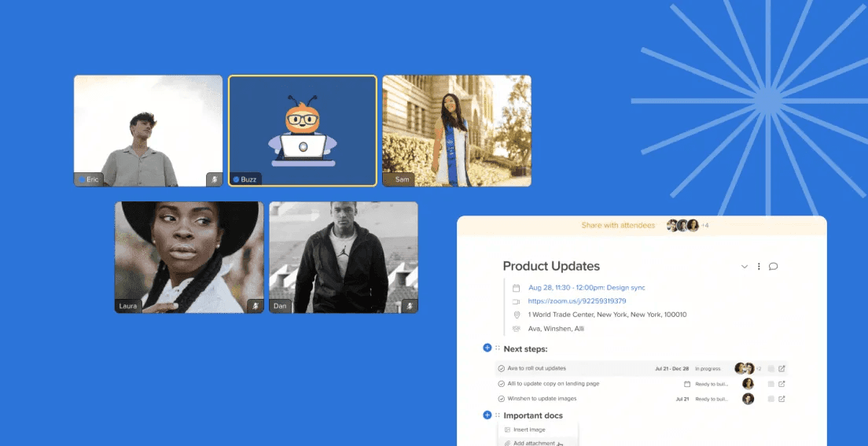The width and height of the screenshot is (868, 446).
Task: Click the Jul 21 date on Winshen's task
Action: (x=682, y=399)
